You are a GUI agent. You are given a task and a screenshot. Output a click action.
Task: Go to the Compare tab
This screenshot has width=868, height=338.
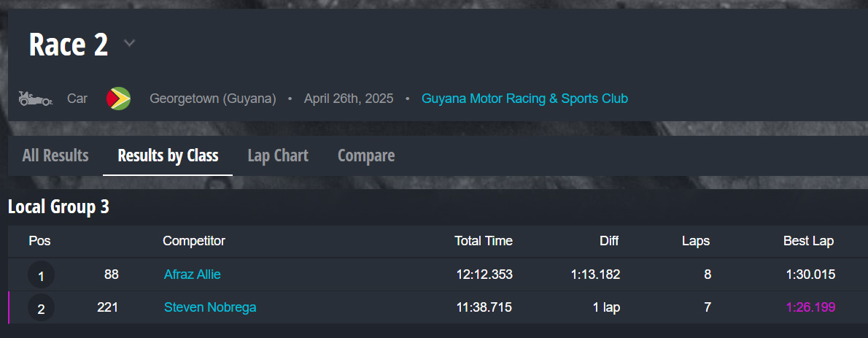(x=366, y=155)
